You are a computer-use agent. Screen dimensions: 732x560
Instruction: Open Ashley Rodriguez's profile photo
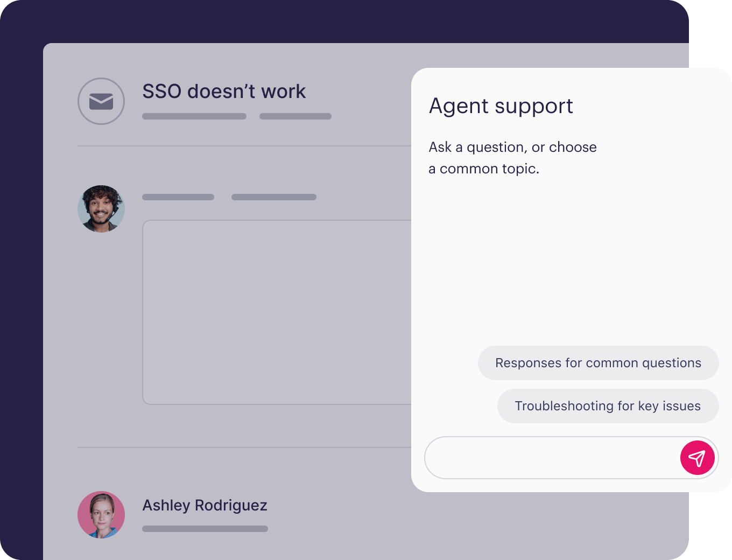[x=101, y=515]
